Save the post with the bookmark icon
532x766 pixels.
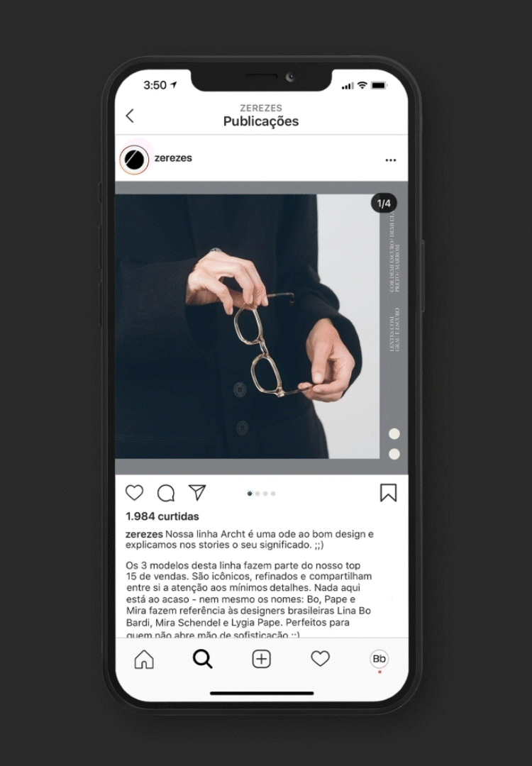[389, 493]
